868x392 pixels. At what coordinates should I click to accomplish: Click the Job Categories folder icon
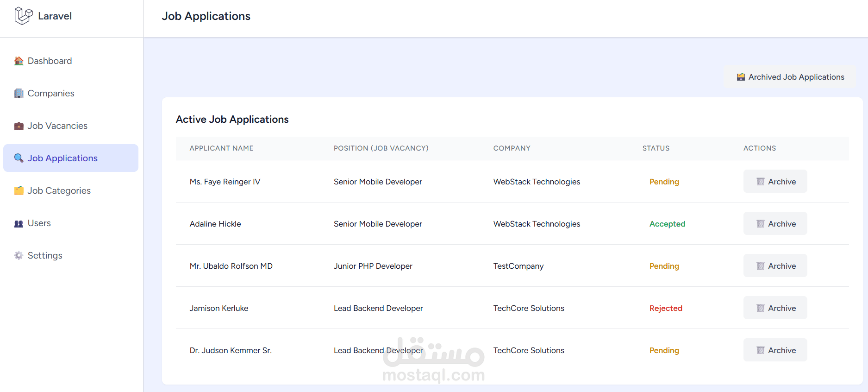pyautogui.click(x=19, y=191)
